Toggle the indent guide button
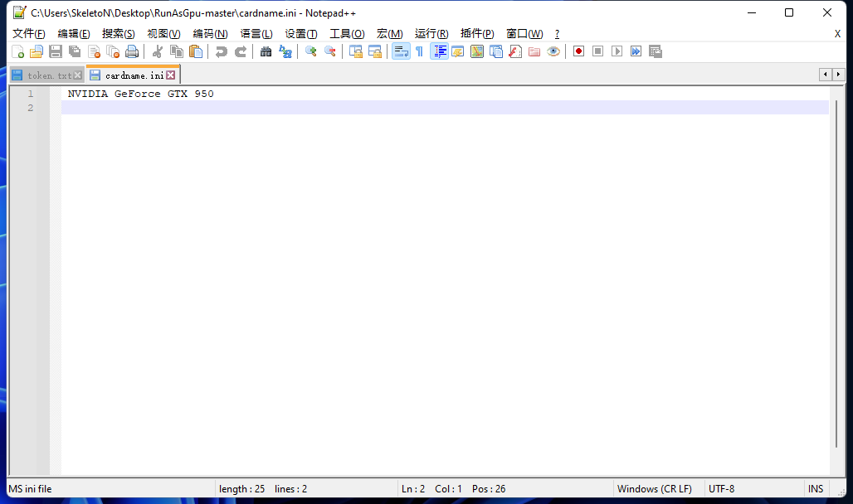This screenshot has width=853, height=504. [439, 51]
